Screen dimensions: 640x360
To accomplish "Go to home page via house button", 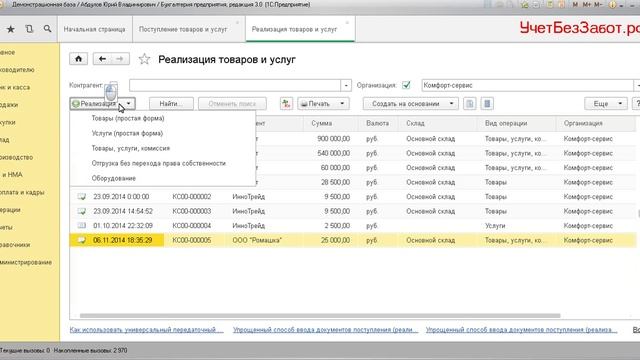I will coord(78,59).
